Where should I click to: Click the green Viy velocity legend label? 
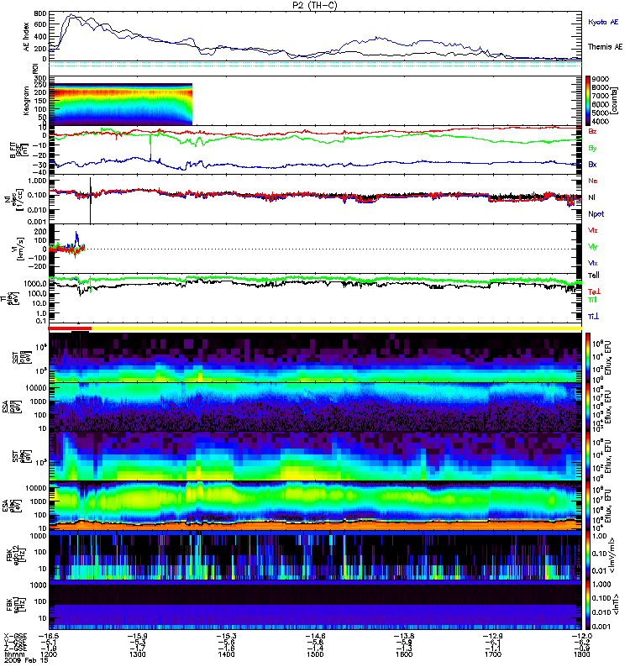pyautogui.click(x=592, y=247)
